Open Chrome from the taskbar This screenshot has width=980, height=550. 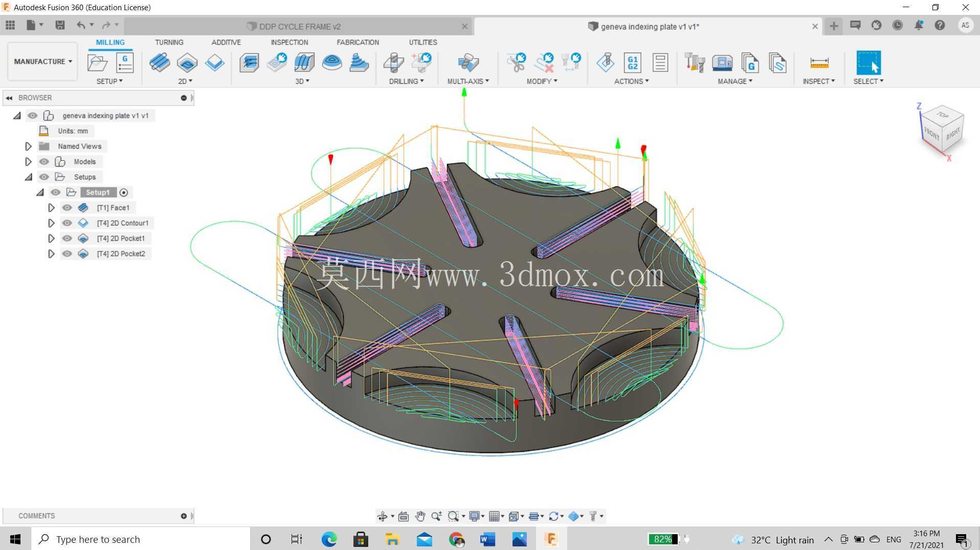[x=456, y=539]
